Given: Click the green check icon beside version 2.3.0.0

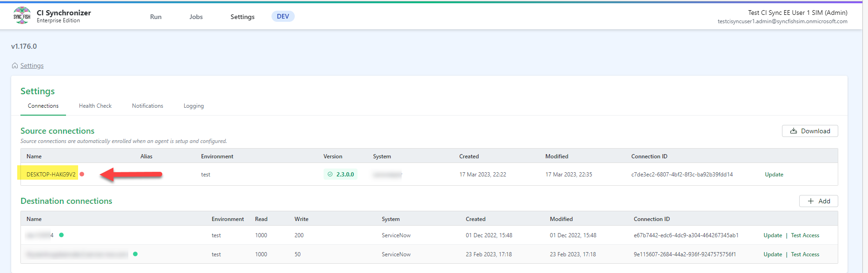Looking at the screenshot, I should click(330, 174).
